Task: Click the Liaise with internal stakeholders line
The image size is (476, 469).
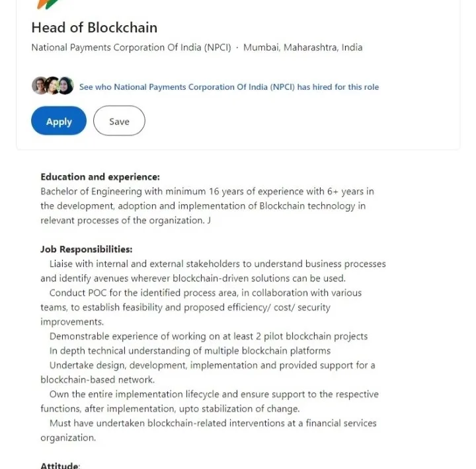Action: click(x=213, y=271)
